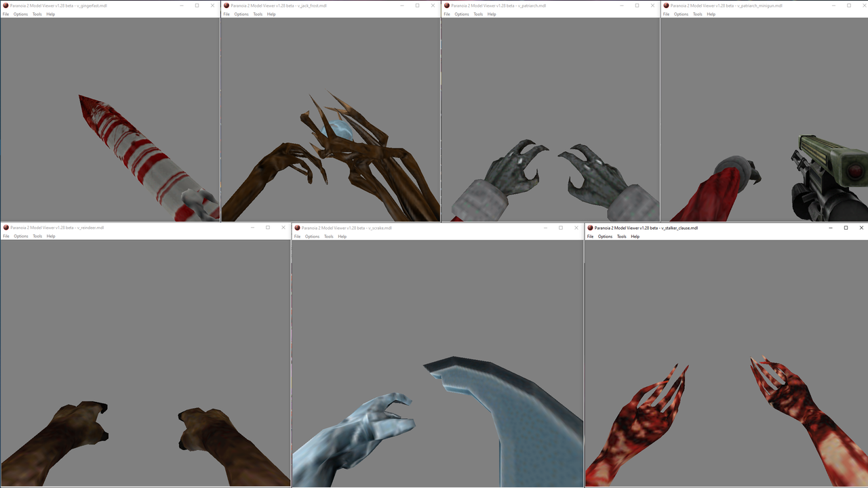Minimize the v_gingerfast.mdl window

pyautogui.click(x=181, y=5)
